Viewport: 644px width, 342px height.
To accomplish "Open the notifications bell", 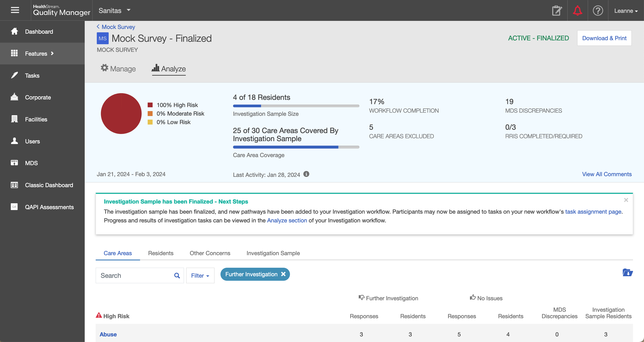I will pyautogui.click(x=578, y=11).
